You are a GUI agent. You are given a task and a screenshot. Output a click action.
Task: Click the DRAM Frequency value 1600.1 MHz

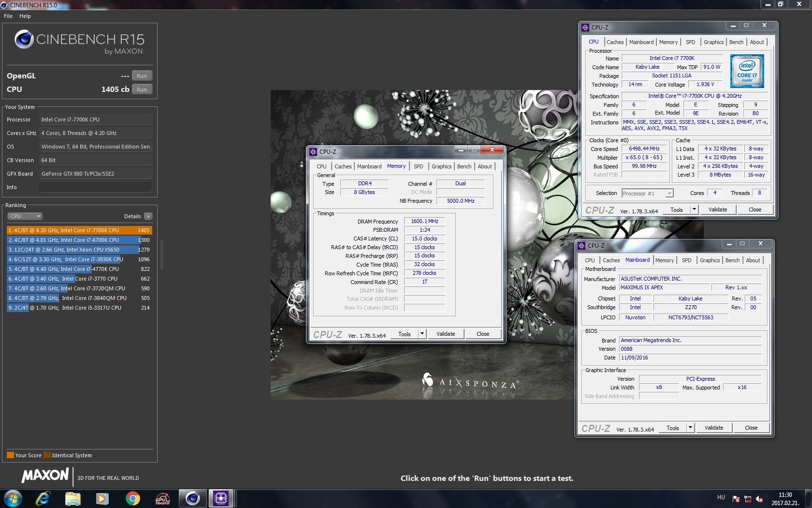coord(424,222)
